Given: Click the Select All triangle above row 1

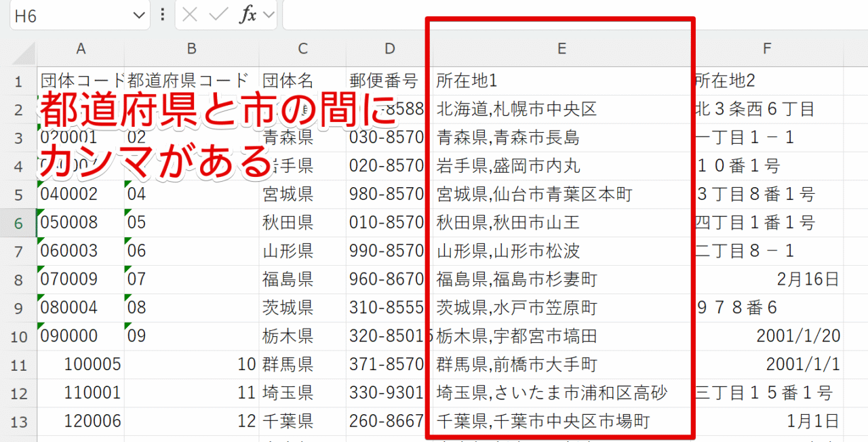Looking at the screenshot, I should 24,52.
